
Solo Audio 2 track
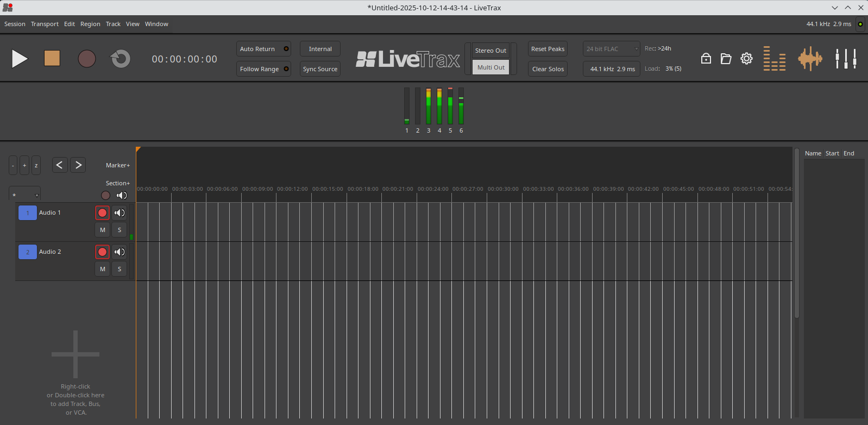click(x=119, y=269)
